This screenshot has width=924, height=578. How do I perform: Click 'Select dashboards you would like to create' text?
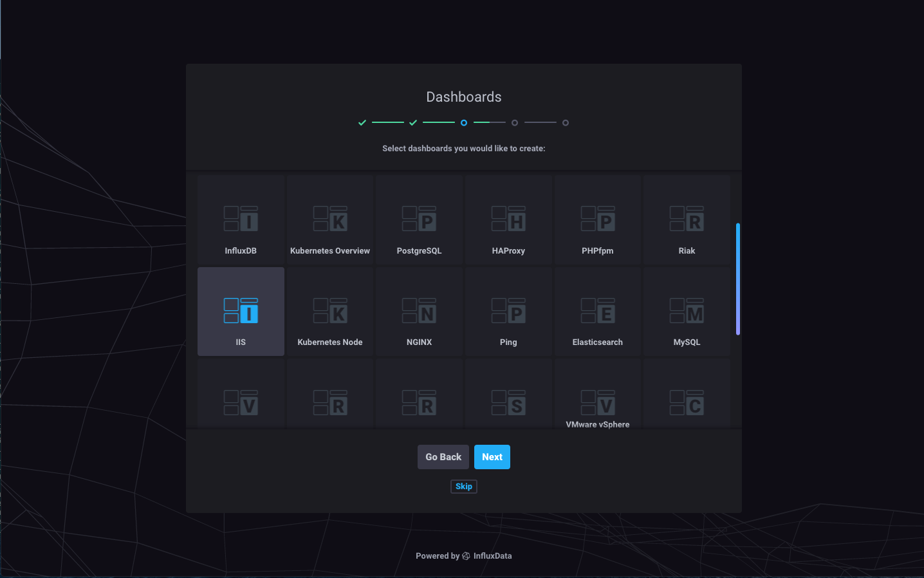click(x=464, y=149)
